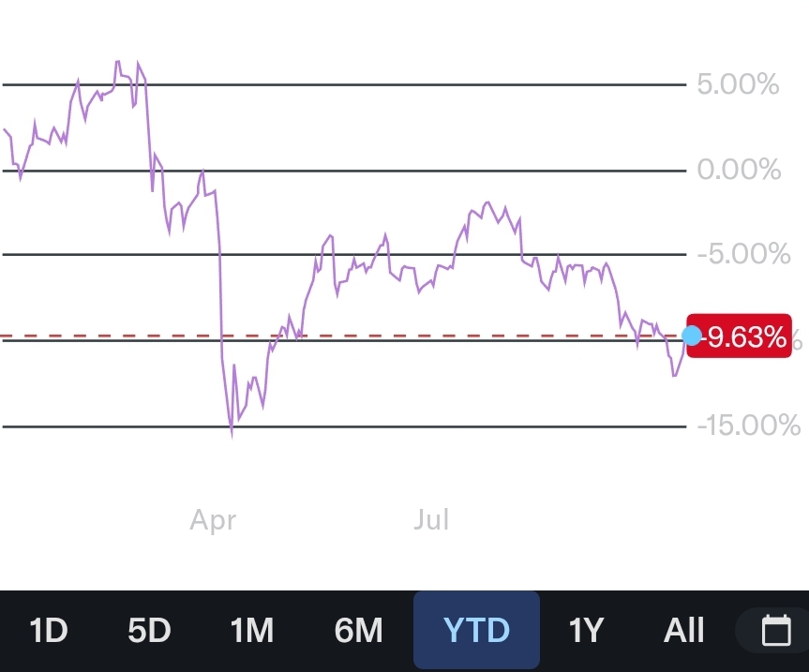
Task: Show the 6M chart range
Action: coord(358,631)
